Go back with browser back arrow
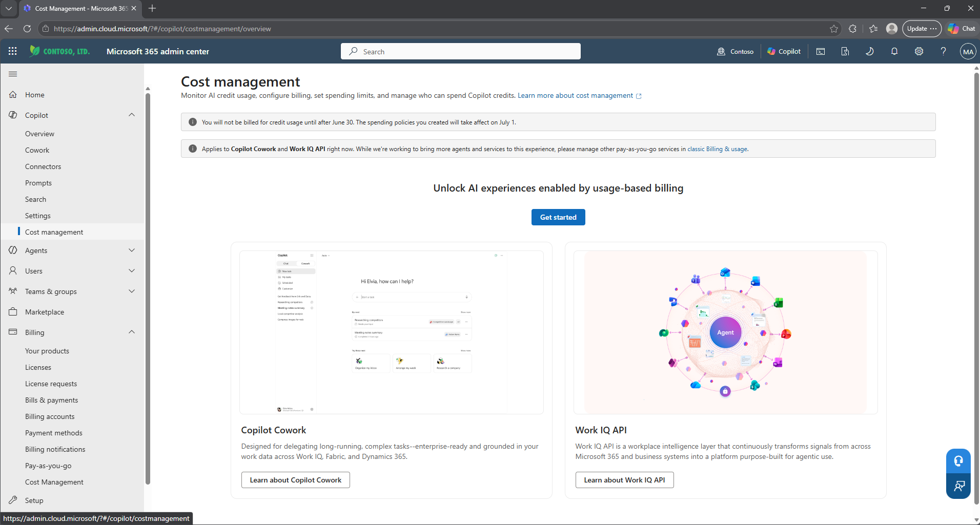Viewport: 980px width, 525px height. click(9, 29)
